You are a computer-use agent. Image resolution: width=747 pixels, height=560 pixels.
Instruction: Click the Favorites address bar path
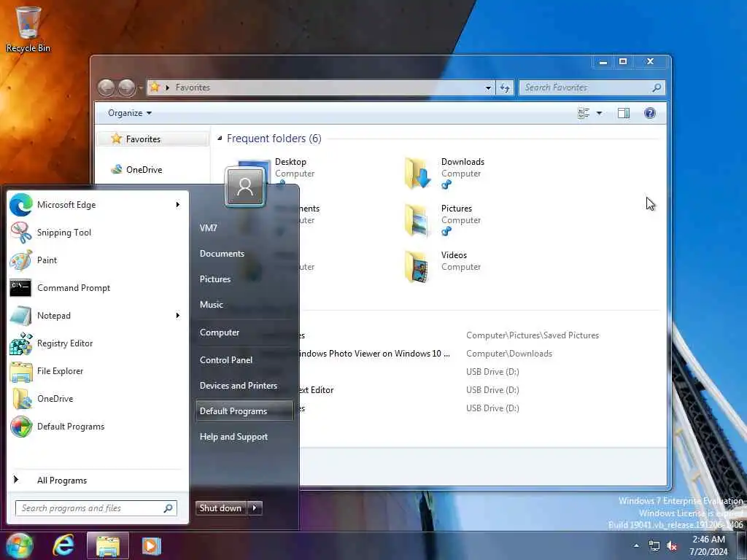pyautogui.click(x=193, y=87)
